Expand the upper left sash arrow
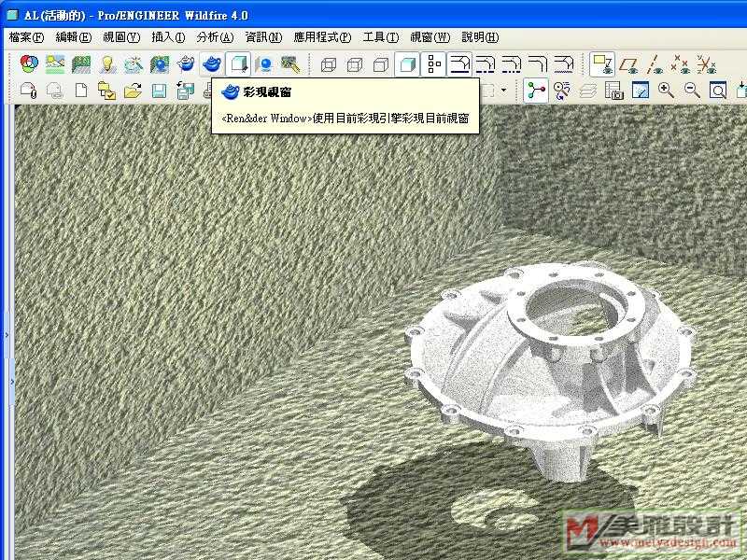Image resolution: width=747 pixels, height=560 pixels. (x=7, y=335)
